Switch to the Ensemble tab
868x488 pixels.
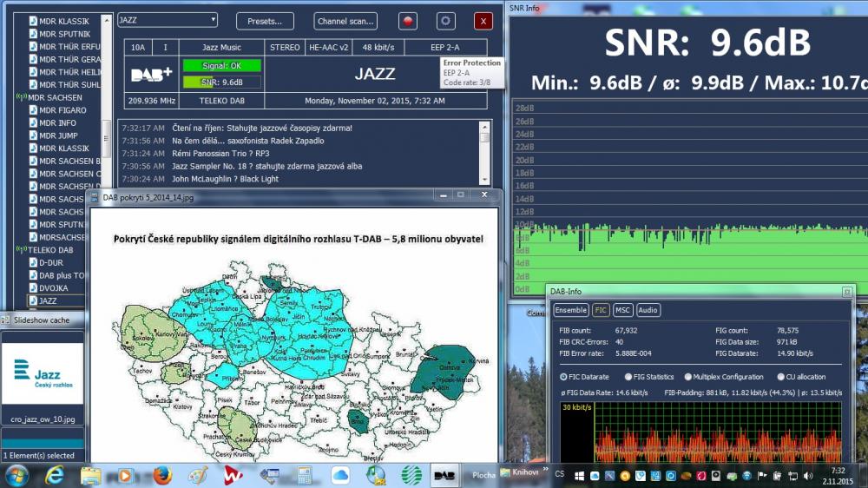(571, 310)
